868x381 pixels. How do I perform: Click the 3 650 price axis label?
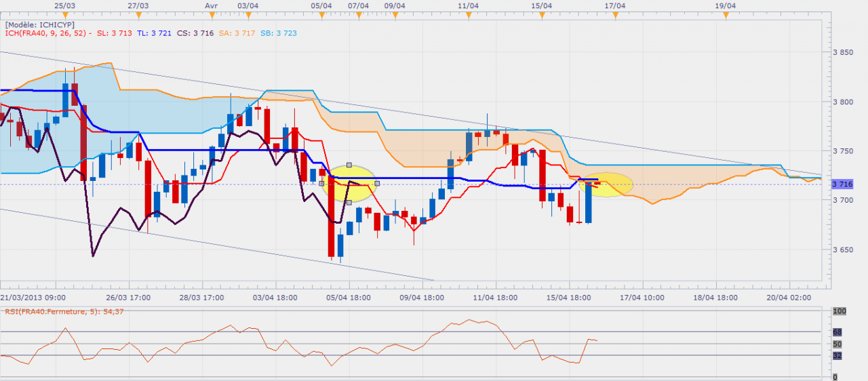point(843,249)
